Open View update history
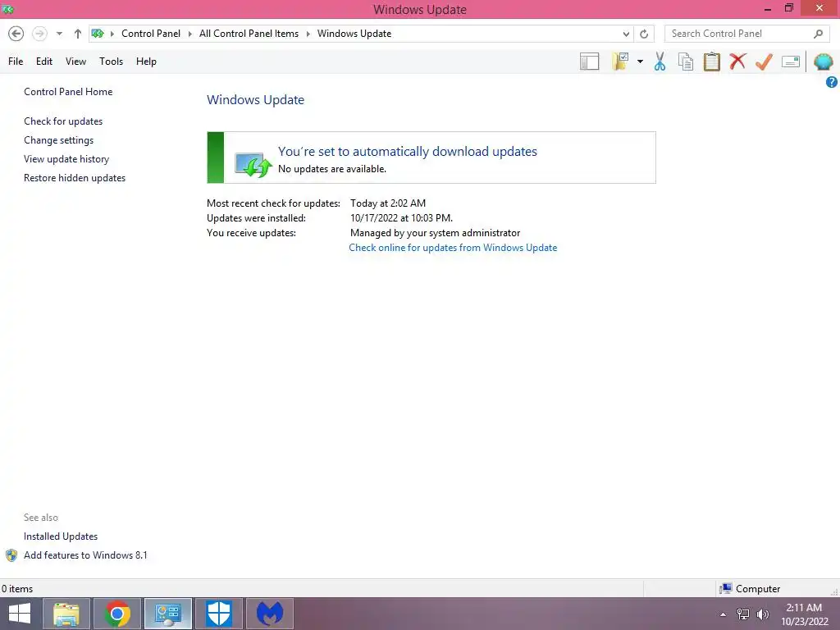840x630 pixels. coord(66,159)
